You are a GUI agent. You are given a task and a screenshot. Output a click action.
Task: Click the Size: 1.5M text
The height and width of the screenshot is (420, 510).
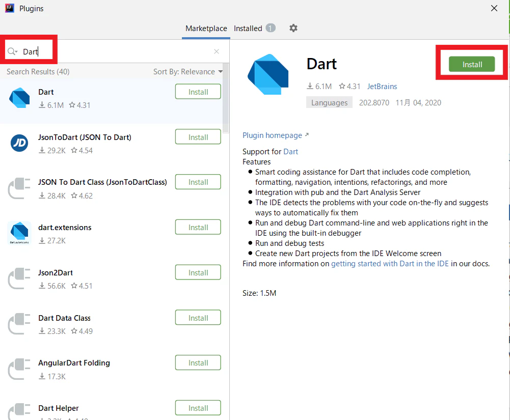[259, 293]
